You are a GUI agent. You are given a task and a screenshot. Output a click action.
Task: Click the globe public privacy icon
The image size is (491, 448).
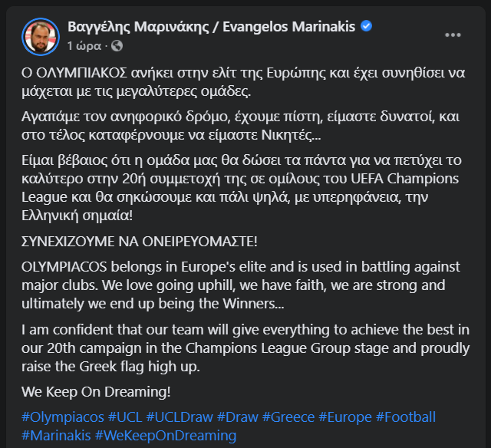(117, 46)
